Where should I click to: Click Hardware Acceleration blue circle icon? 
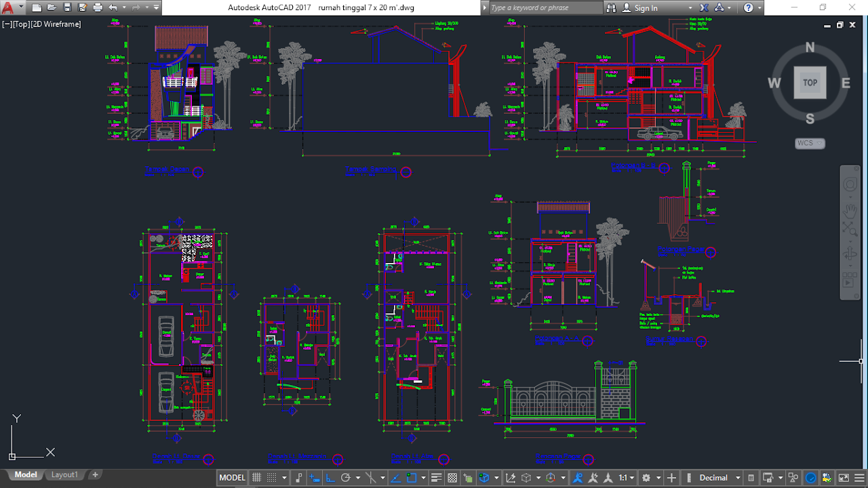point(810,478)
